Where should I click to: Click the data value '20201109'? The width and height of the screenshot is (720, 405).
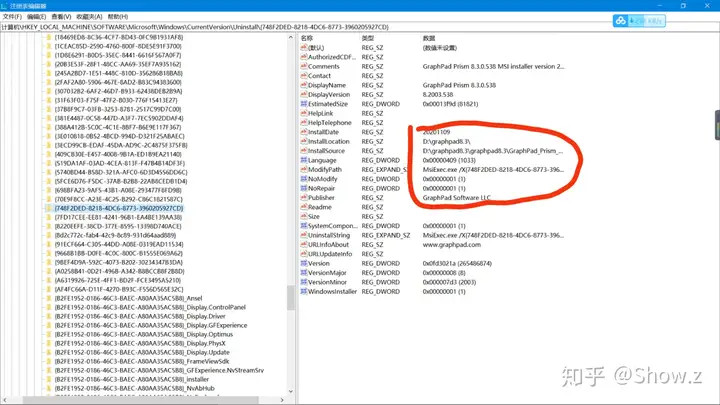[436, 132]
